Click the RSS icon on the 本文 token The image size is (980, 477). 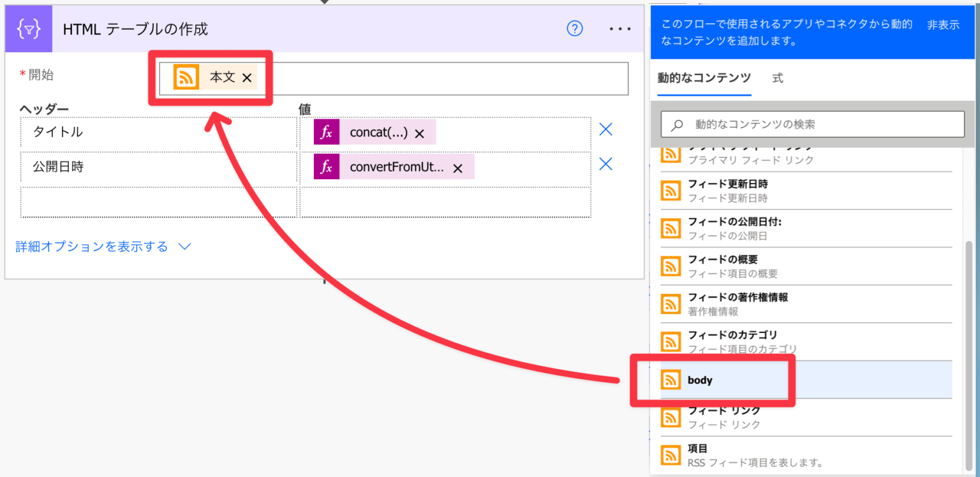186,76
